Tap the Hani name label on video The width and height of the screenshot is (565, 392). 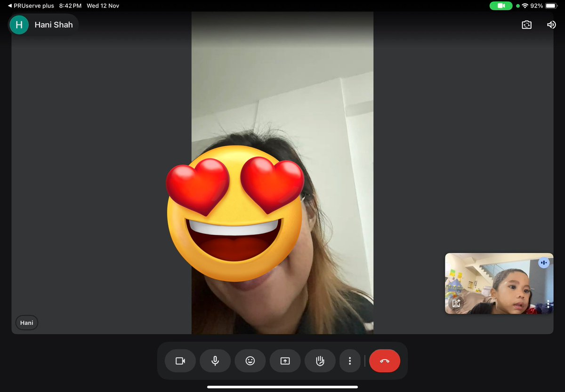click(x=27, y=323)
